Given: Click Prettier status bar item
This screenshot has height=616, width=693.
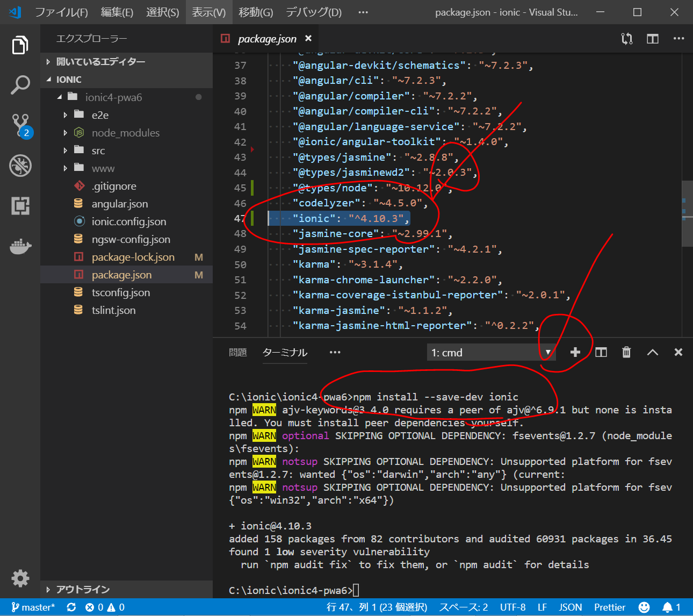Looking at the screenshot, I should (610, 607).
